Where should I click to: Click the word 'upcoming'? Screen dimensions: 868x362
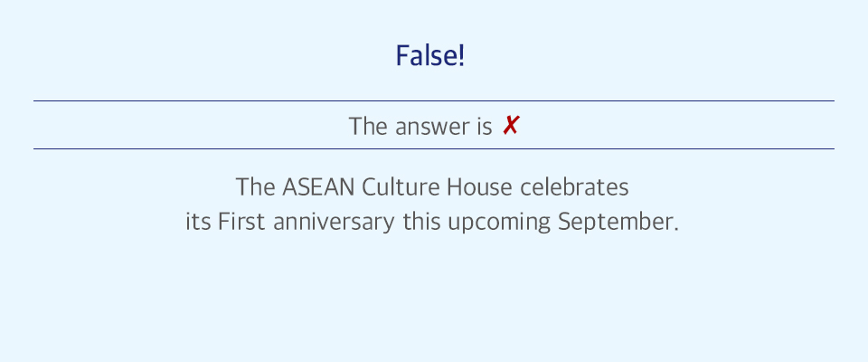(499, 224)
